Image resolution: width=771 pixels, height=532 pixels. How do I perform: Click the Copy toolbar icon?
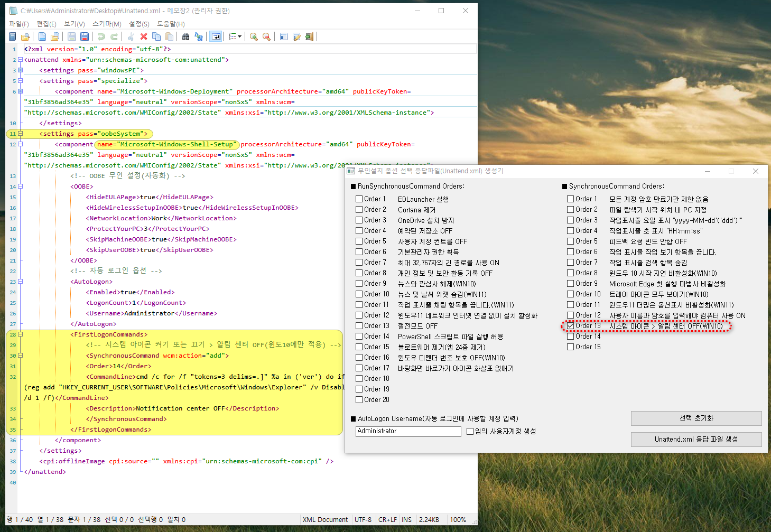(x=156, y=36)
